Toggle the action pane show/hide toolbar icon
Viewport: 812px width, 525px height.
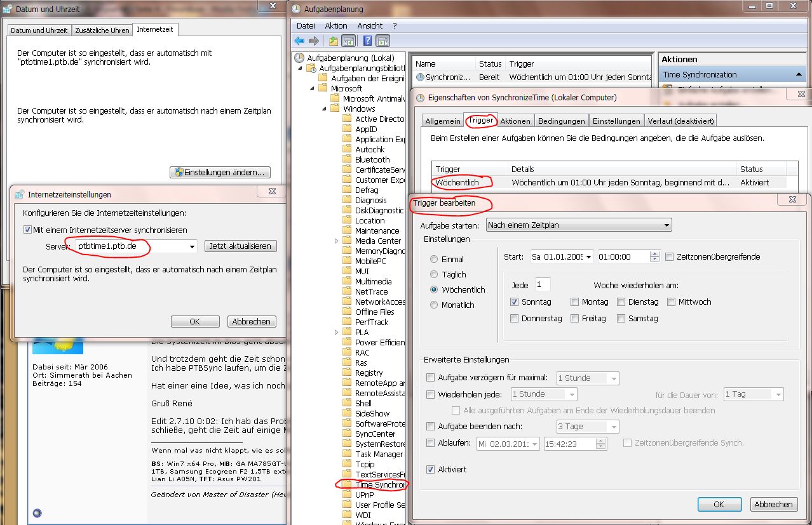pyautogui.click(x=382, y=41)
